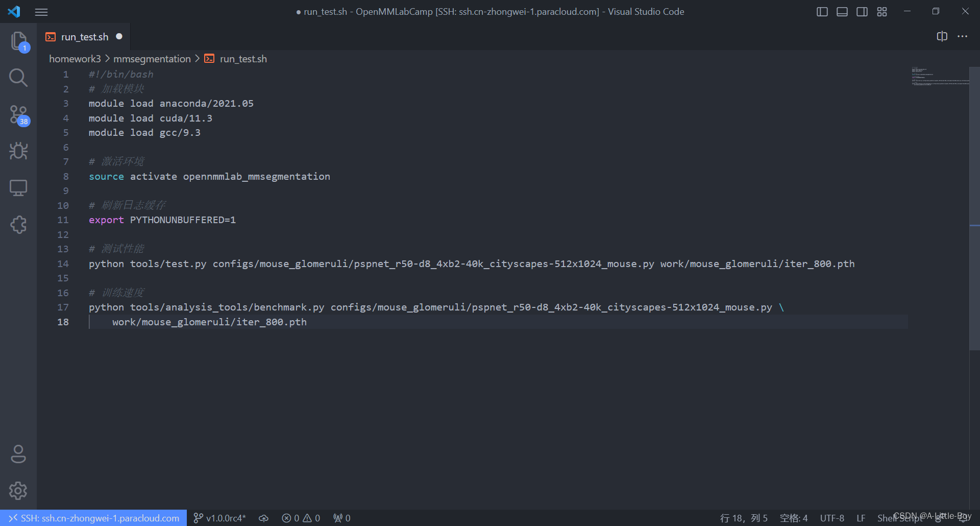Click 'anaconda/2021.05' on line 3
Image resolution: width=980 pixels, height=526 pixels.
point(207,103)
